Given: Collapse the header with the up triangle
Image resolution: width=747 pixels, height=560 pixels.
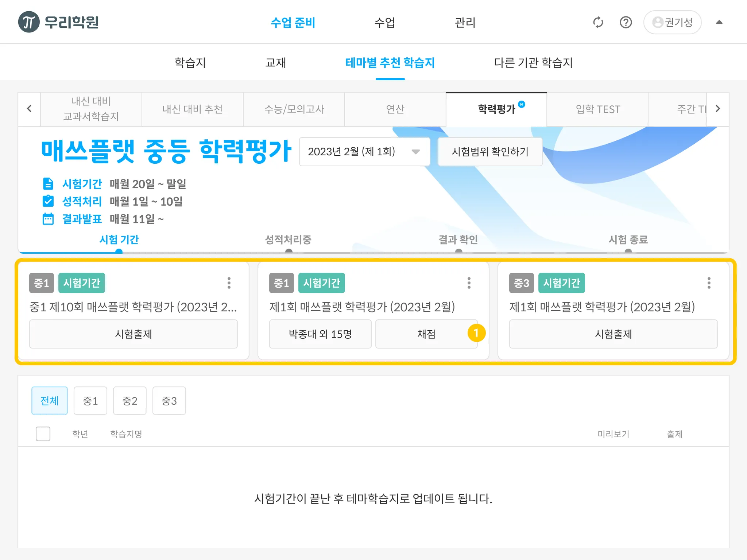Looking at the screenshot, I should pyautogui.click(x=719, y=22).
